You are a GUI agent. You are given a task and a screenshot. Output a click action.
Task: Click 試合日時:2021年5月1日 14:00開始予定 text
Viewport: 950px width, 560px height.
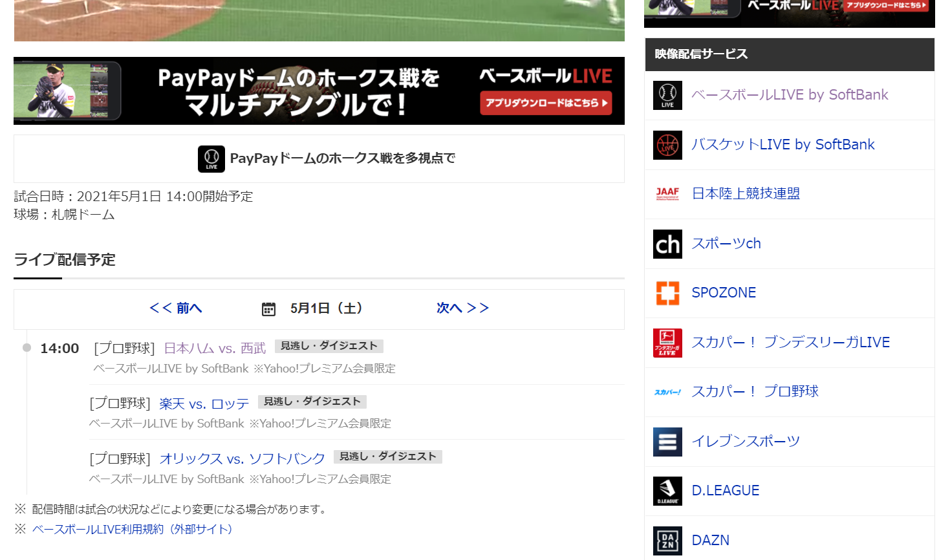133,196
